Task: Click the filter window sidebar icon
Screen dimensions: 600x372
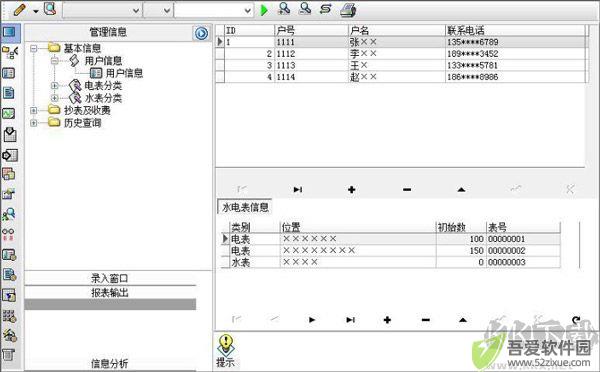Action: coord(9,295)
